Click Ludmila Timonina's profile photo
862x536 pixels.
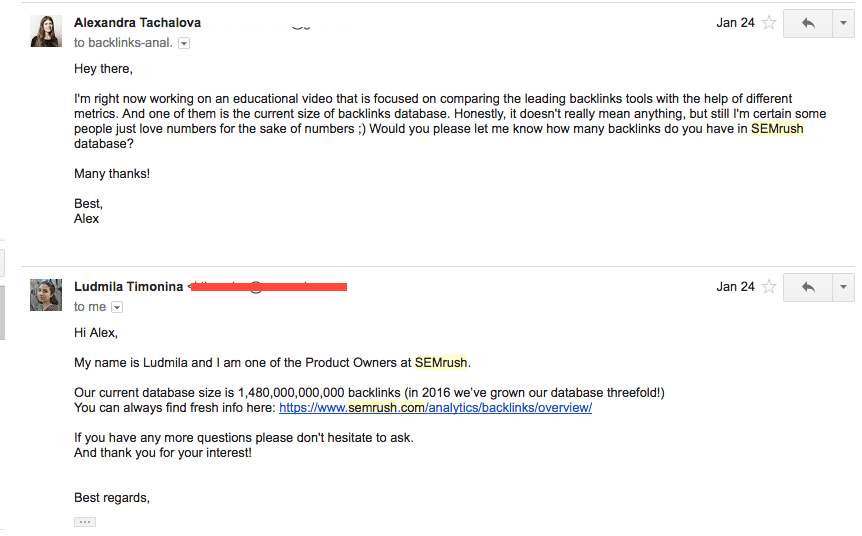46,295
